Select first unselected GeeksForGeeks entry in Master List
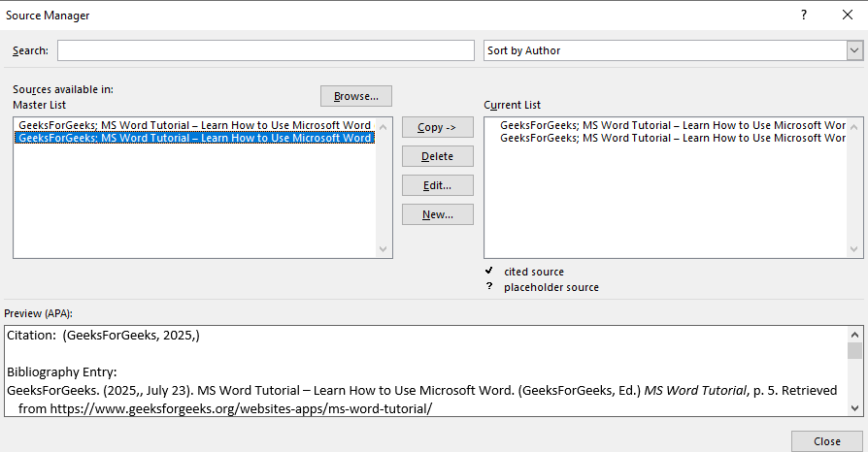The width and height of the screenshot is (868, 452). (195, 125)
